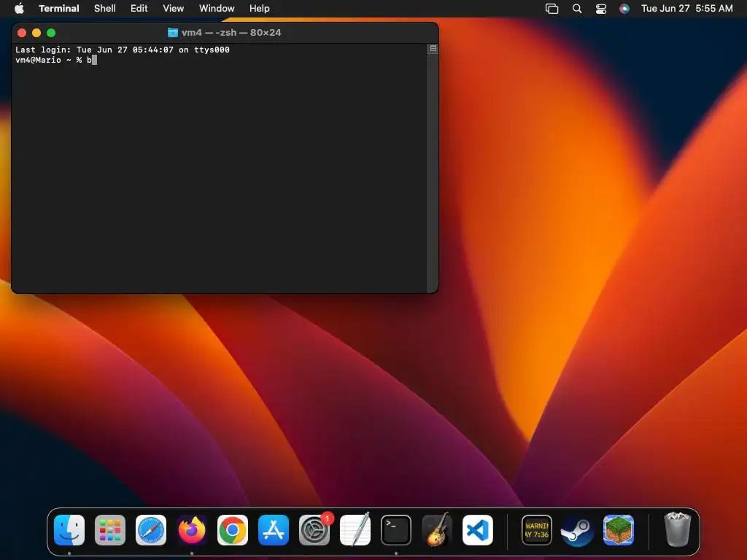This screenshot has width=747, height=560.
Task: Click the 'vm4@Mario ~ %' prompt line
Action: coord(49,60)
